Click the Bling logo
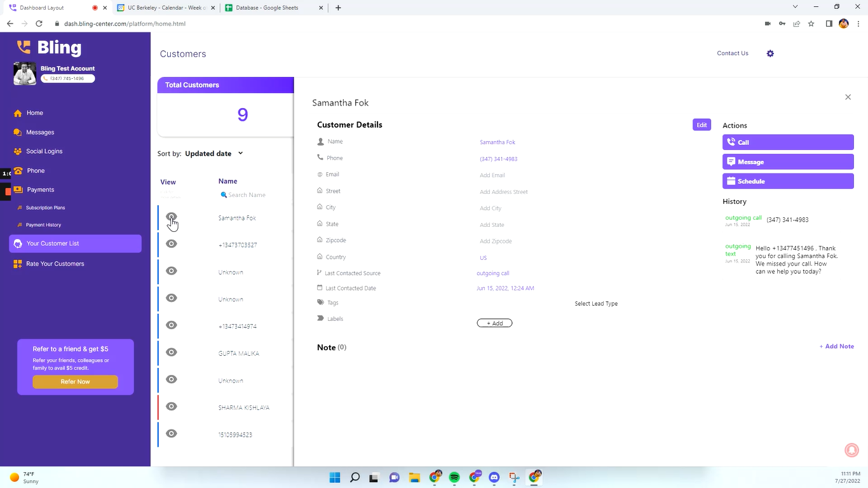868x488 pixels. point(49,47)
